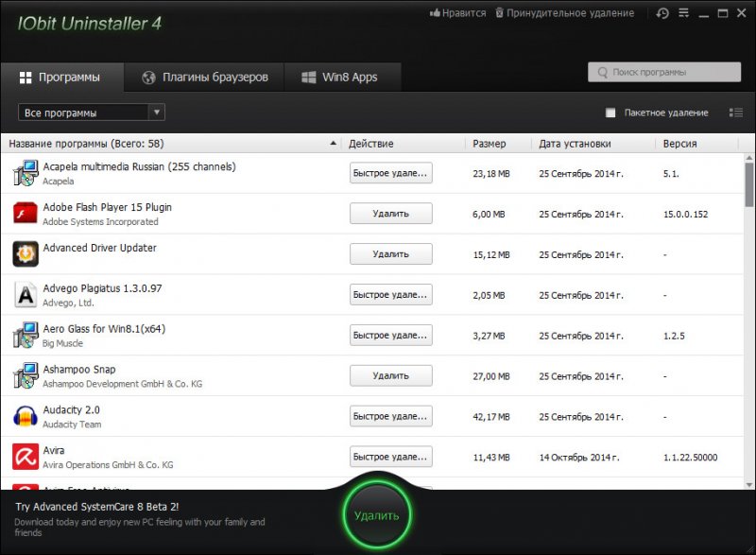Enable the Пакетное удаление checkbox
The height and width of the screenshot is (555, 756).
click(610, 113)
